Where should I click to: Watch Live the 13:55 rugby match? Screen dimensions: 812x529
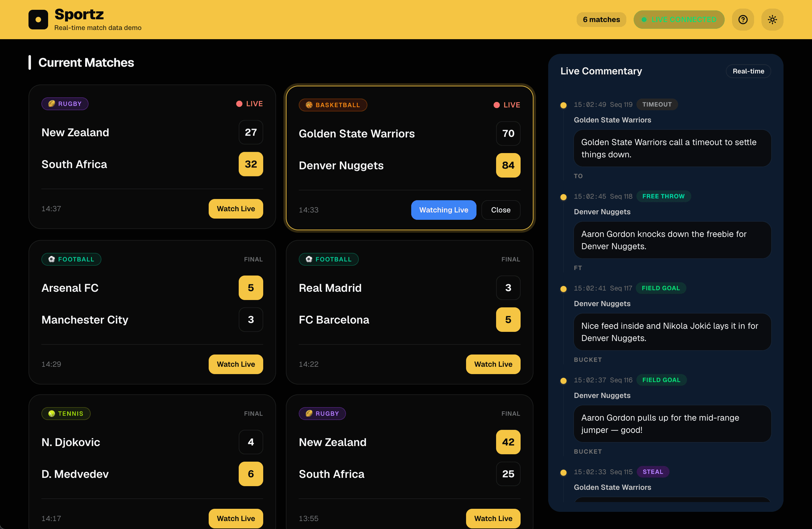(x=493, y=518)
